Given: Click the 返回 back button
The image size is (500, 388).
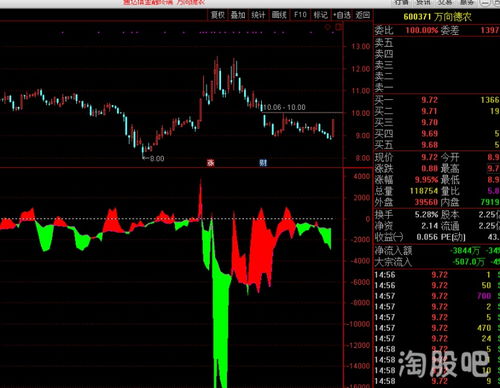Looking at the screenshot, I should click(x=362, y=15).
